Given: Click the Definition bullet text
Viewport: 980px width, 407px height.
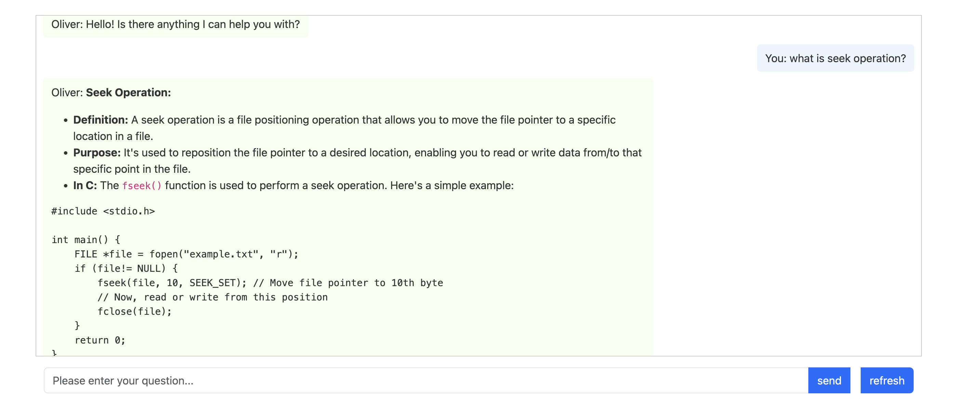Looking at the screenshot, I should pyautogui.click(x=344, y=128).
